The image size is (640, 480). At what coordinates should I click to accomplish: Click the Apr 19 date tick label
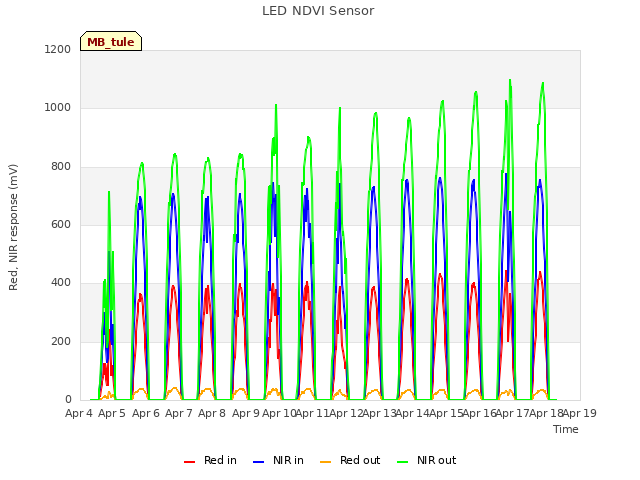click(x=580, y=413)
